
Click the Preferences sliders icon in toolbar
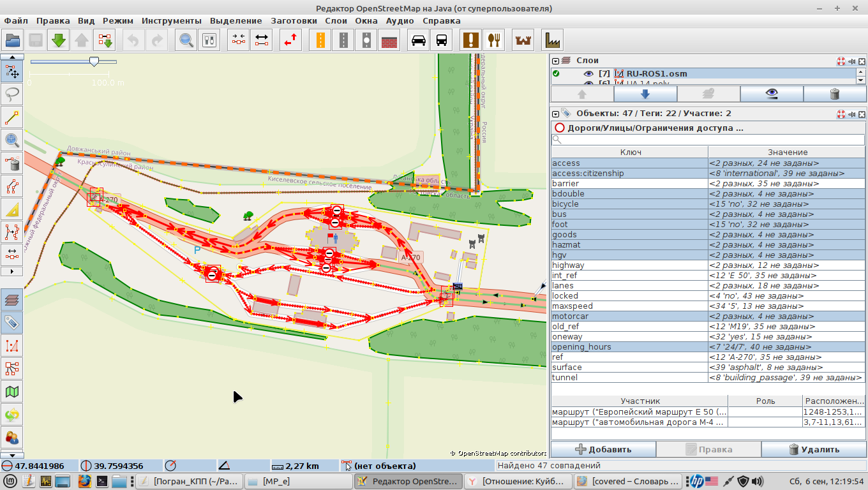209,41
